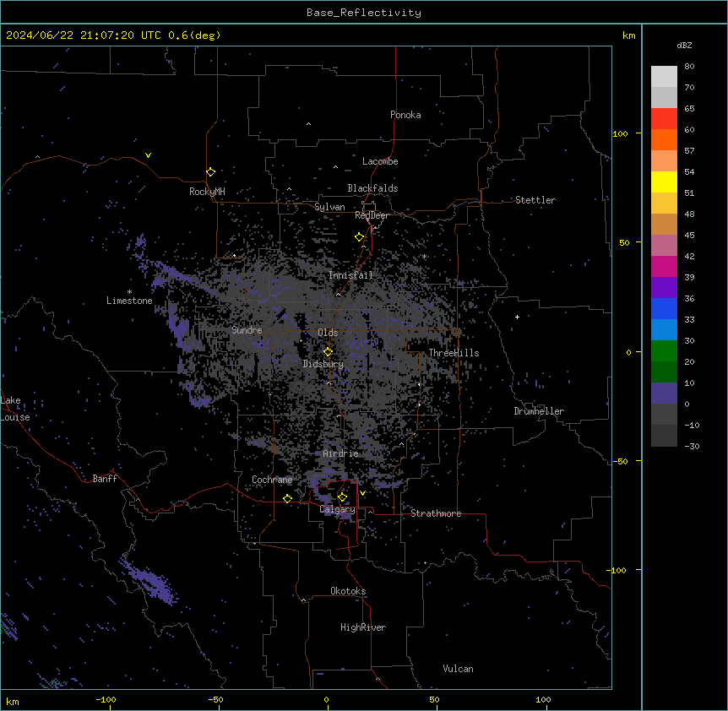Image resolution: width=728 pixels, height=711 pixels.
Task: Click the timestamp 2024/06/22 21:07:20 UTC
Action: tap(84, 35)
